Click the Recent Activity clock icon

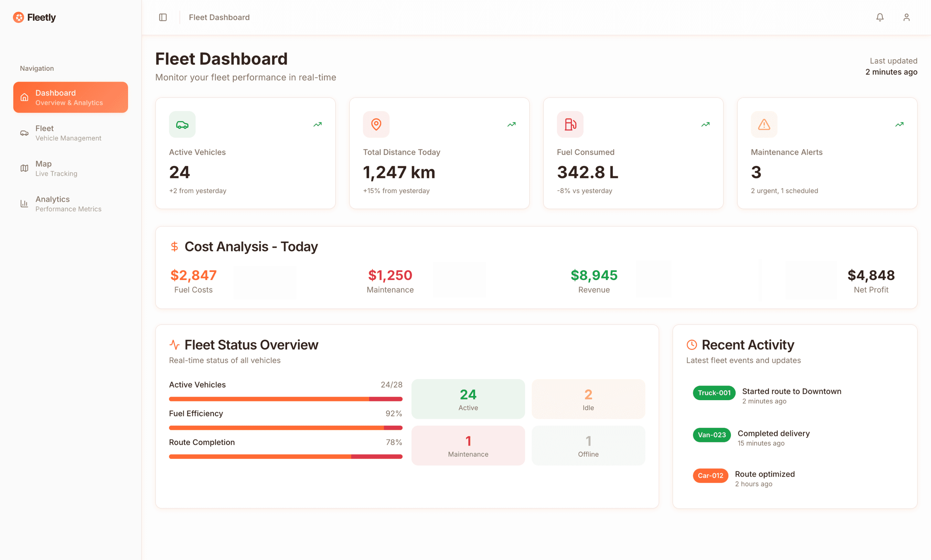691,345
